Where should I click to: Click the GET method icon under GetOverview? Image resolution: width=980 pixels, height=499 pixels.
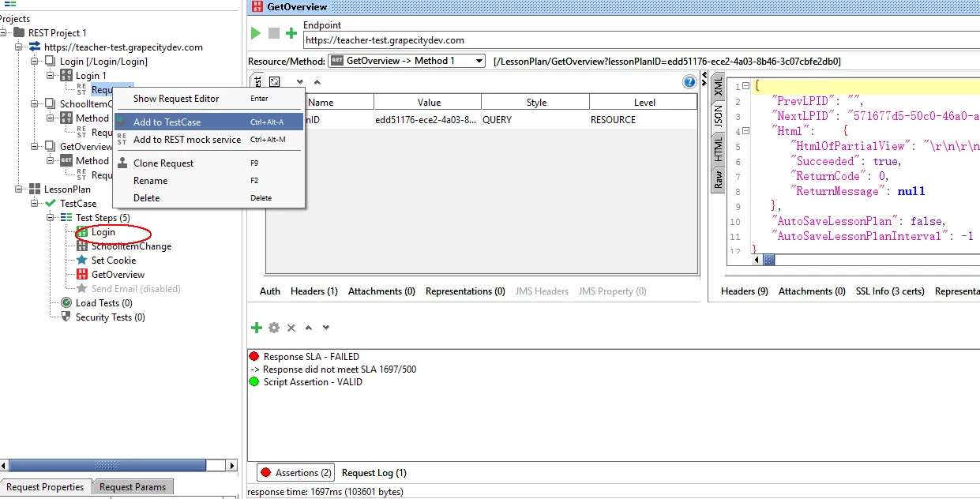pyautogui.click(x=67, y=161)
